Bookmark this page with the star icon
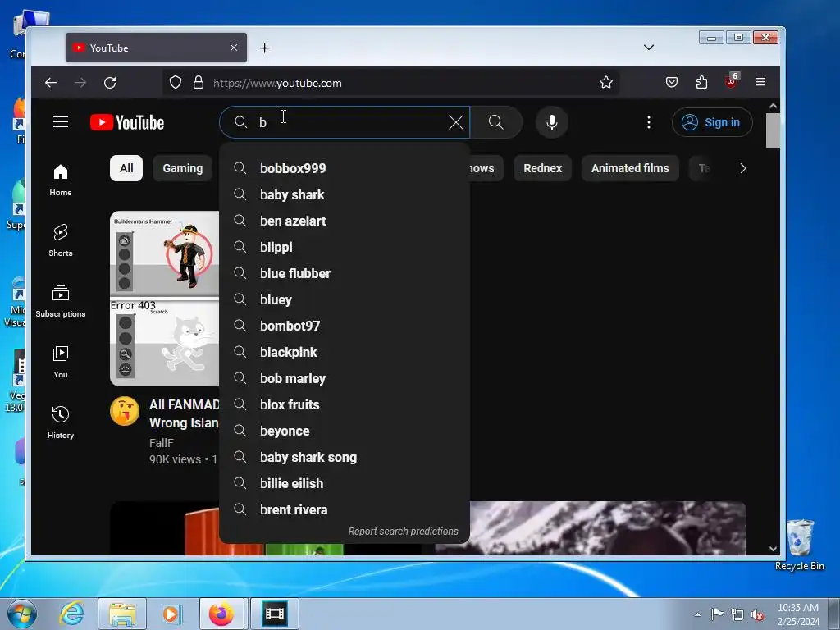Screen dimensions: 840x630 pyautogui.click(x=606, y=83)
